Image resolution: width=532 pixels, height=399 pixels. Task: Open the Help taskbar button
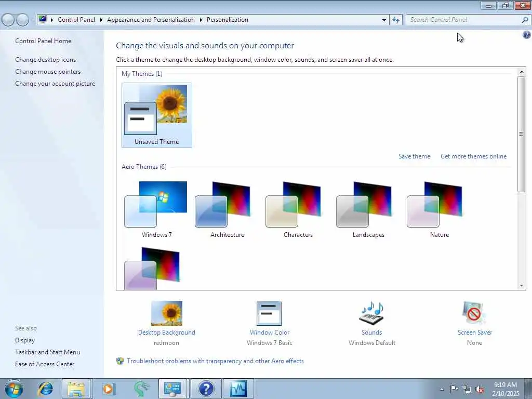coord(206,389)
